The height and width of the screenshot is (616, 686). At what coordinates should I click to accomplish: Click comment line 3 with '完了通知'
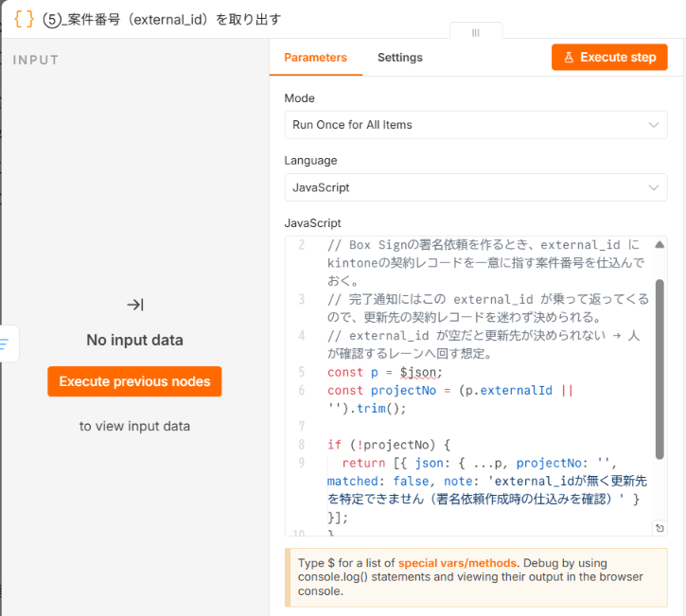point(488,308)
